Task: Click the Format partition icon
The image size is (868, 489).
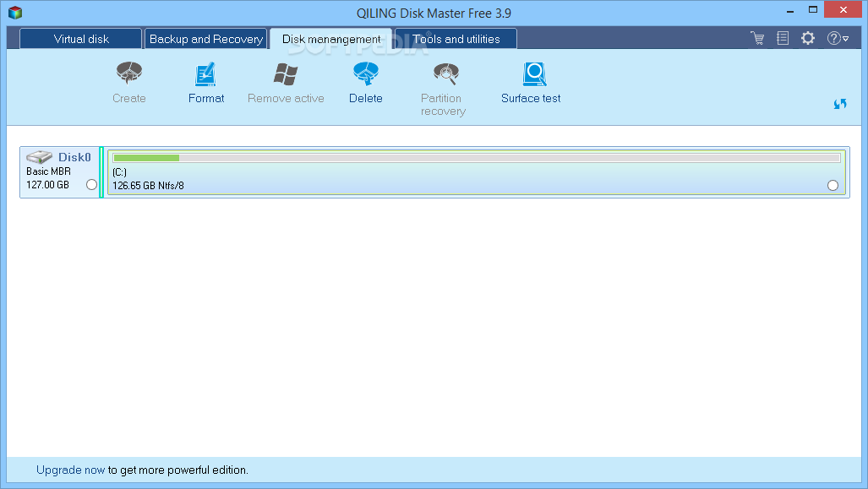Action: click(x=205, y=74)
